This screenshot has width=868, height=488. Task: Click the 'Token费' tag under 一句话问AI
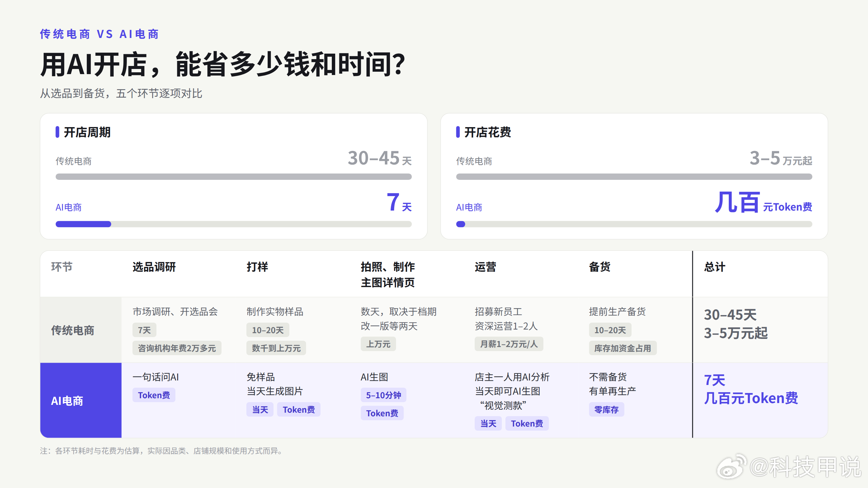[x=154, y=395]
